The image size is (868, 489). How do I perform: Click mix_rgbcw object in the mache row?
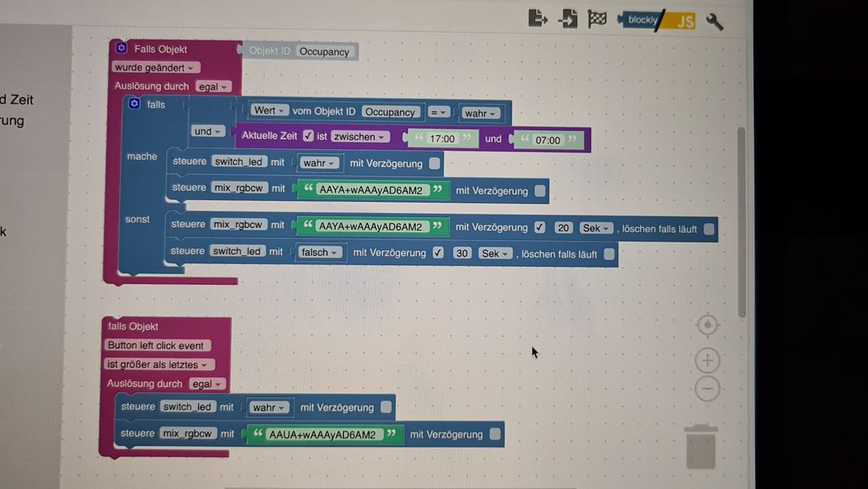[239, 188]
